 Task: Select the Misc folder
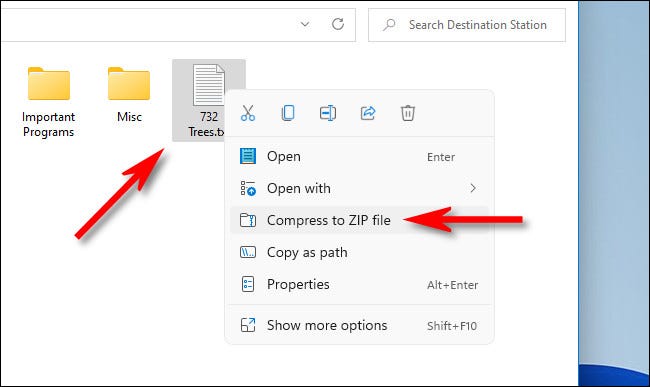[129, 95]
